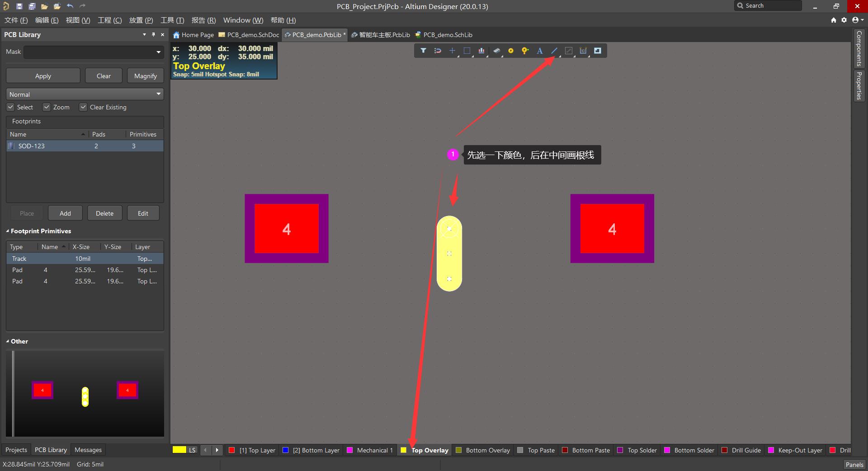Pin the PCB Library panel
The width and height of the screenshot is (868, 471).
[153, 34]
